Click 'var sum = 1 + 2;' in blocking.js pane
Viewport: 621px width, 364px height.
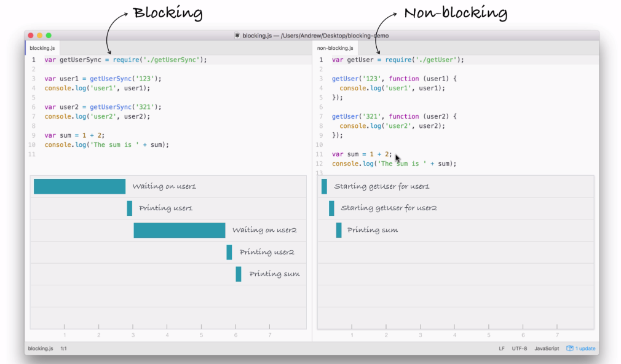(x=74, y=135)
